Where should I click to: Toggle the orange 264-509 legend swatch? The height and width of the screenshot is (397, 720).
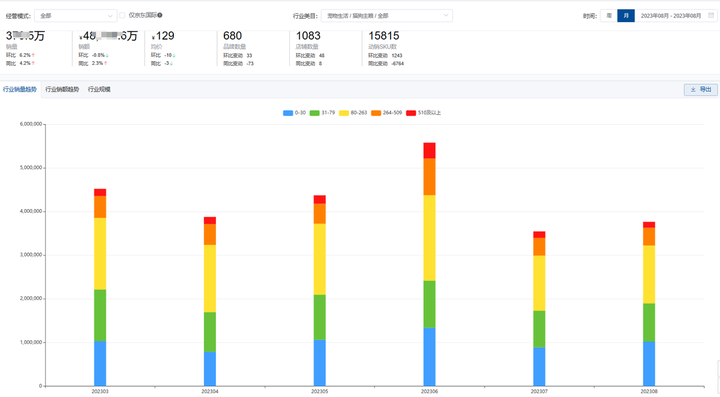coord(376,113)
